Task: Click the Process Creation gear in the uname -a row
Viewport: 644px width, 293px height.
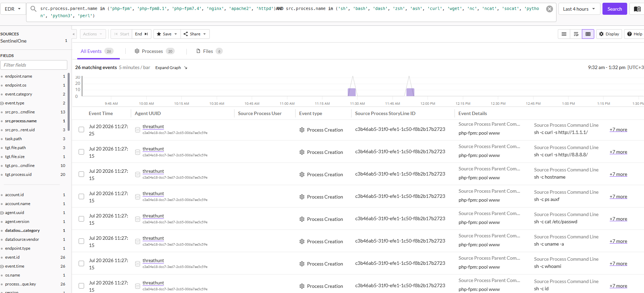Action: pyautogui.click(x=302, y=241)
